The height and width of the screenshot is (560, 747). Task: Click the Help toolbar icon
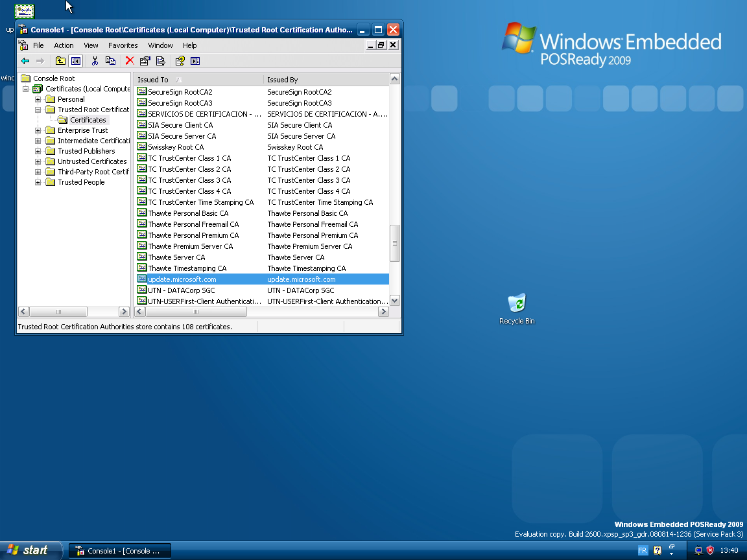tap(180, 61)
